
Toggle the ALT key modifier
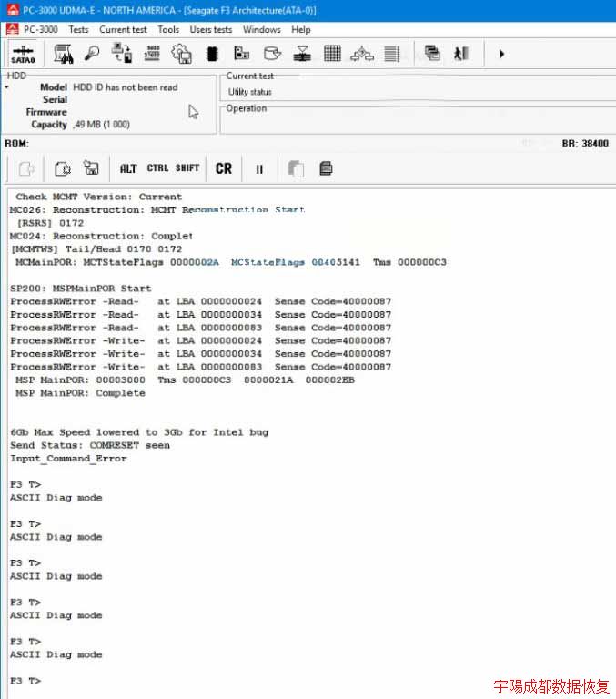[128, 168]
